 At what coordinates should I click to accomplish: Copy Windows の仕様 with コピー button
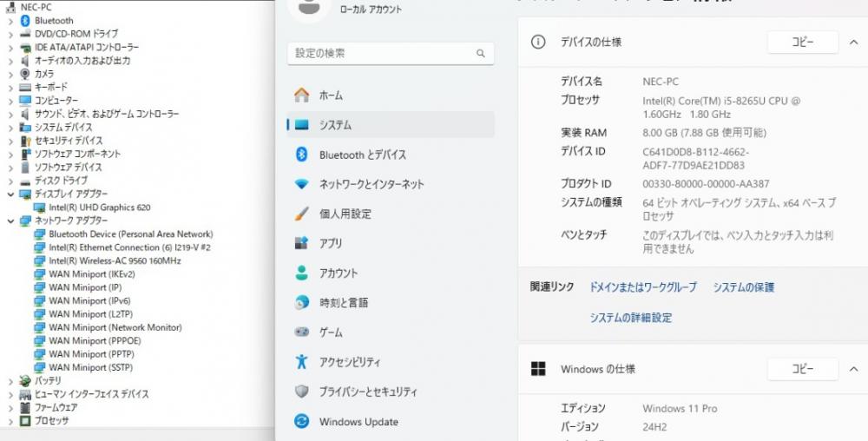pyautogui.click(x=802, y=369)
